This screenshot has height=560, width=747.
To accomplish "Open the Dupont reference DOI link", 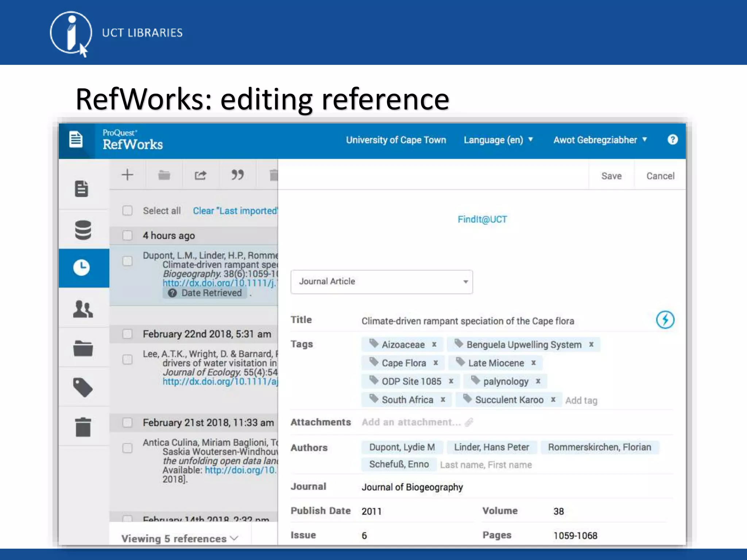I will (x=220, y=283).
